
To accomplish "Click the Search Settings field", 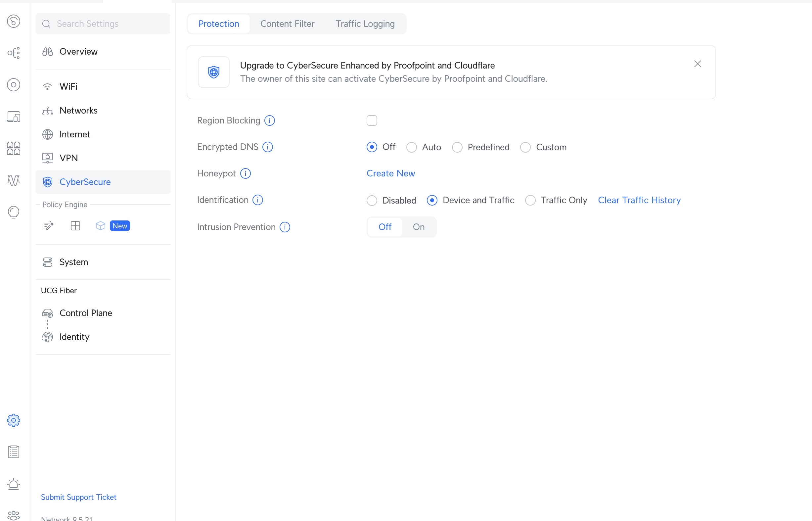I will [103, 24].
